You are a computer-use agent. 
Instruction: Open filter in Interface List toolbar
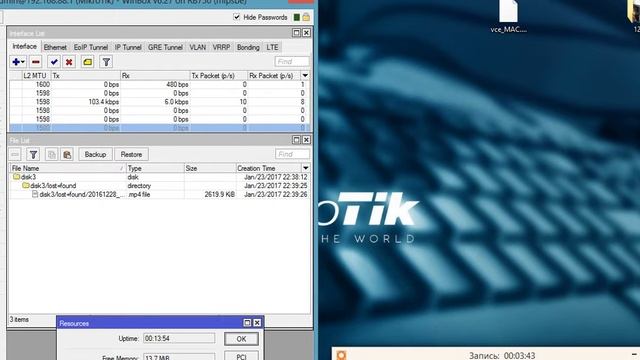pyautogui.click(x=106, y=62)
